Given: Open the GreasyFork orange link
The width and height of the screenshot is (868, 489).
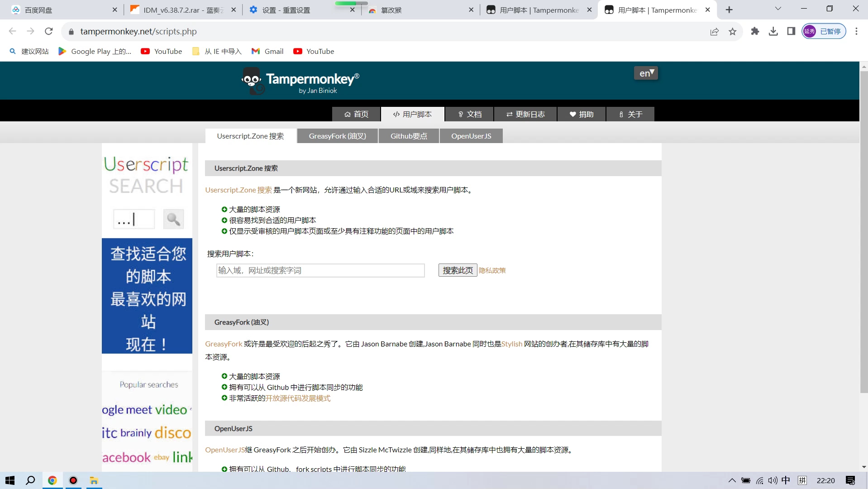Looking at the screenshot, I should (224, 344).
